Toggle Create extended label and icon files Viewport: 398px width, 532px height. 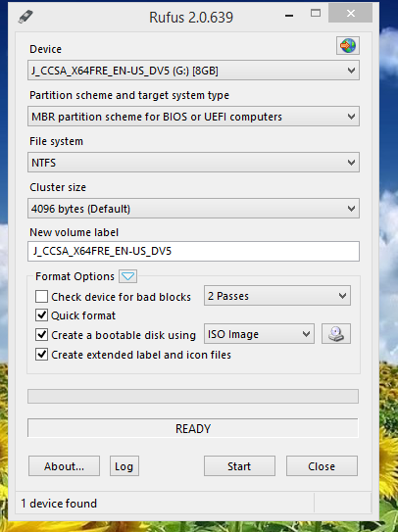41,355
